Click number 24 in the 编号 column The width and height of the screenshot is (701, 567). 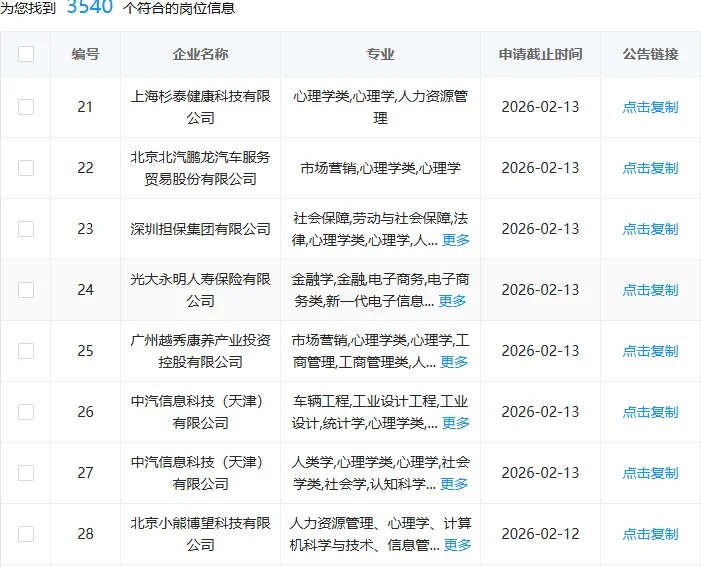(x=85, y=290)
